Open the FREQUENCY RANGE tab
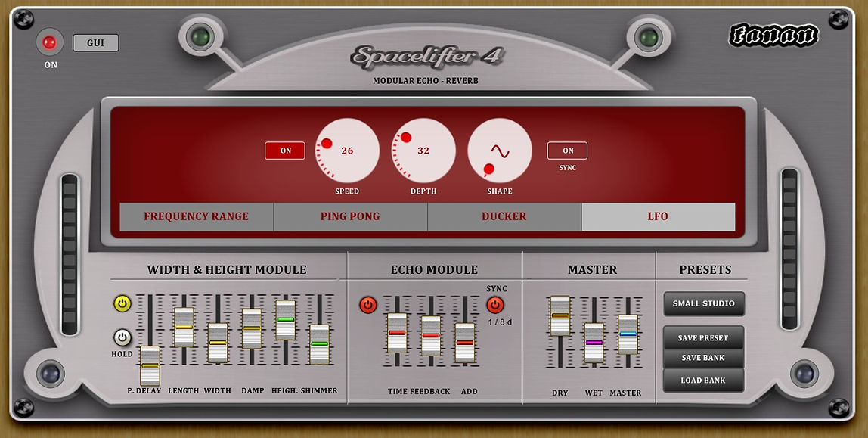The height and width of the screenshot is (438, 868). [197, 216]
